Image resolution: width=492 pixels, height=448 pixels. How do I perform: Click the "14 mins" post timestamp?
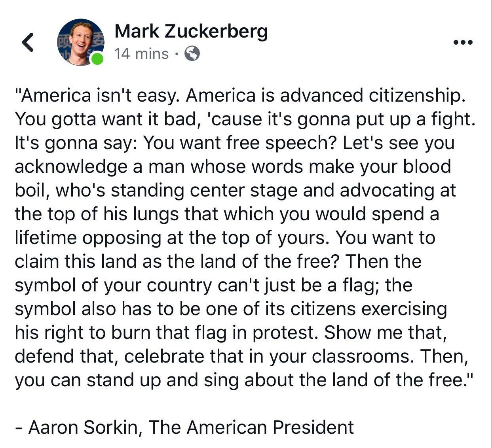click(141, 53)
